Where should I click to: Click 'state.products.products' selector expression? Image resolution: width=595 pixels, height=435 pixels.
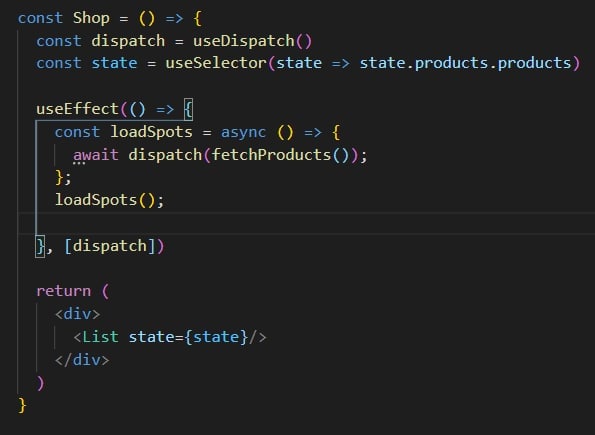pyautogui.click(x=465, y=63)
